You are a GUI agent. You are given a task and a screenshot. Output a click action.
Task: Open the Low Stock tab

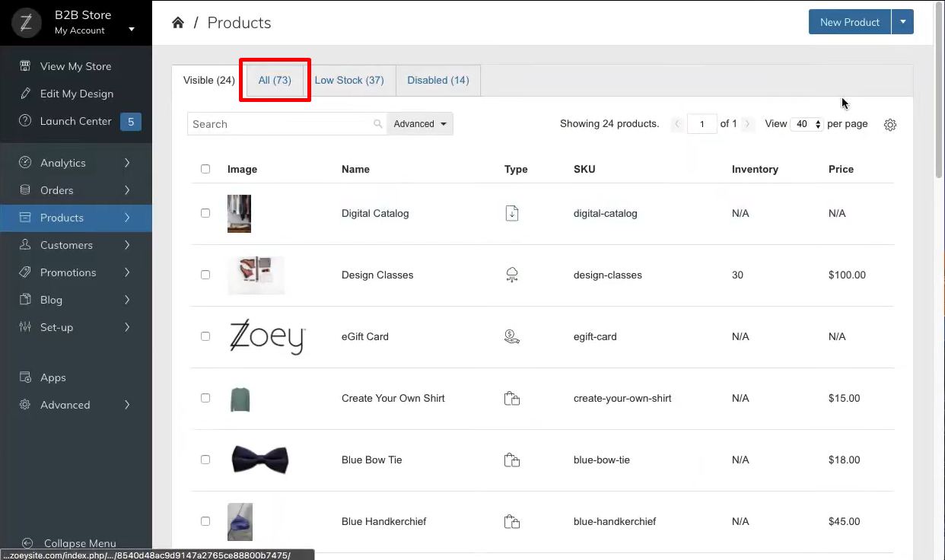(349, 80)
